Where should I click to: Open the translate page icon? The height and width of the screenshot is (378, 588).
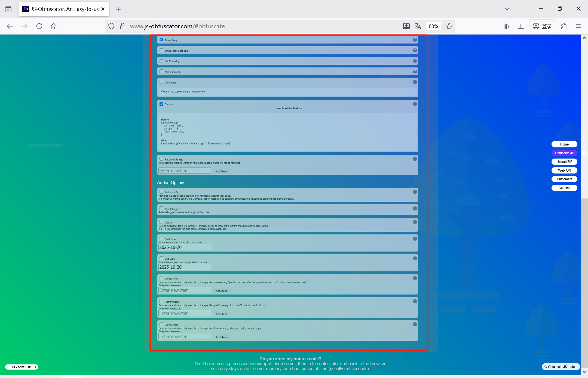tap(418, 26)
